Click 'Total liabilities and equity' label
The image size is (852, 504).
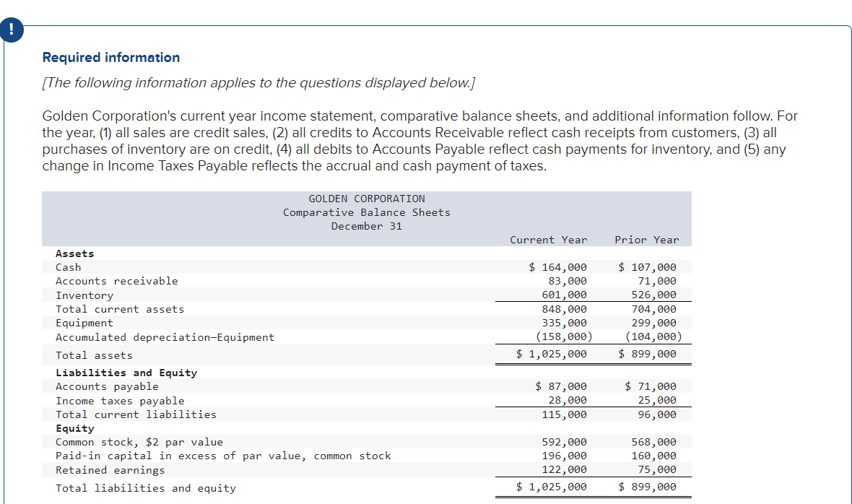point(146,488)
